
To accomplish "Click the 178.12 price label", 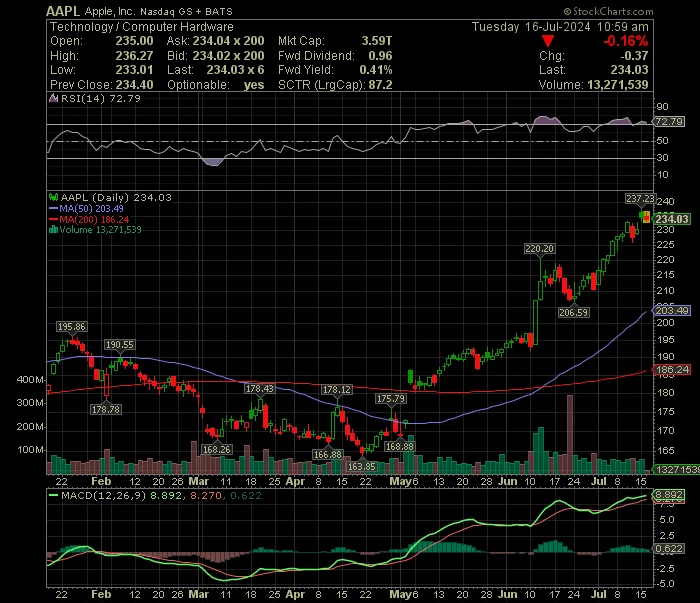I will tap(337, 390).
